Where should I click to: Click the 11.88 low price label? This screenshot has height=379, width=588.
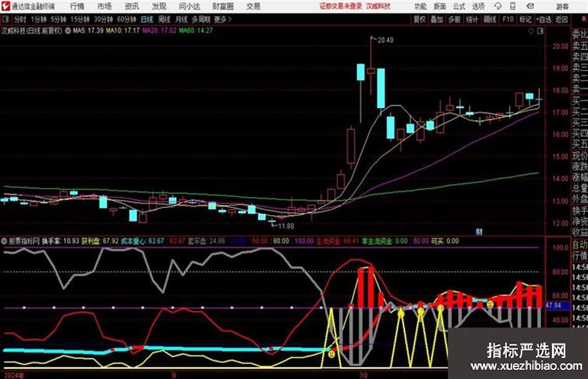[x=286, y=227]
